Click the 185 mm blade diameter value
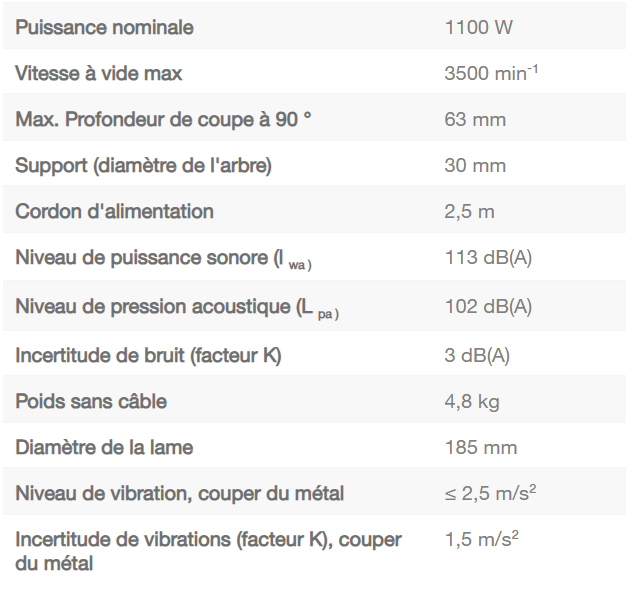This screenshot has height=591, width=626. (x=480, y=447)
